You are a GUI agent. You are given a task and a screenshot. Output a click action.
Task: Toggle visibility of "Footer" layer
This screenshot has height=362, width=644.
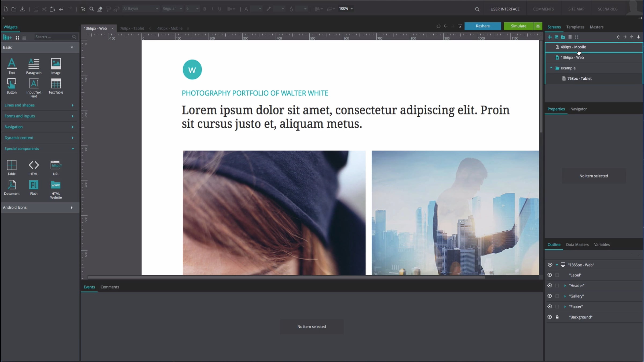click(550, 306)
